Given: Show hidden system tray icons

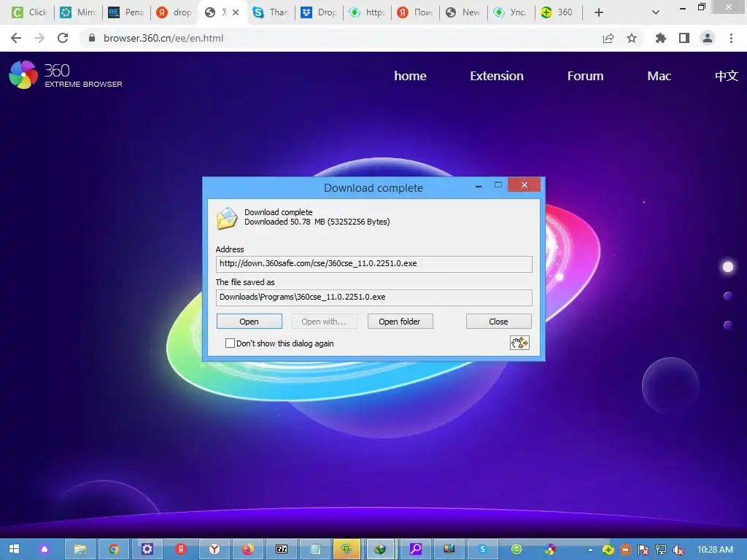Looking at the screenshot, I should click(590, 550).
